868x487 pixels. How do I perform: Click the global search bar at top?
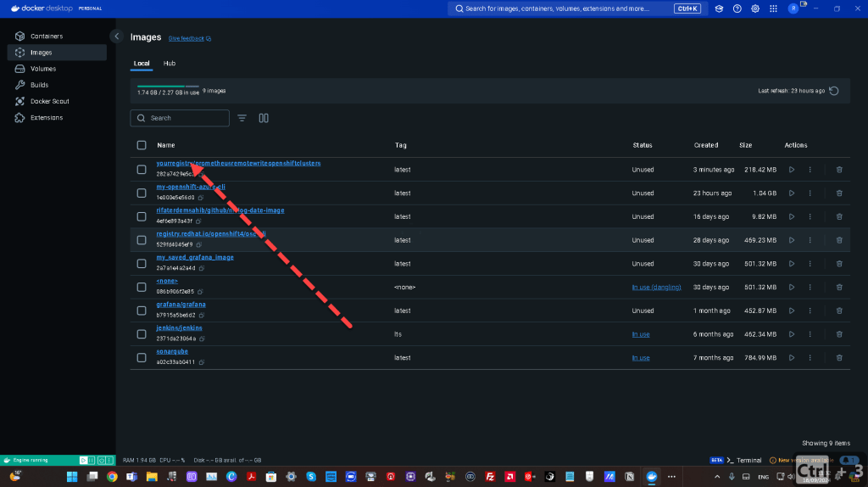tap(577, 8)
